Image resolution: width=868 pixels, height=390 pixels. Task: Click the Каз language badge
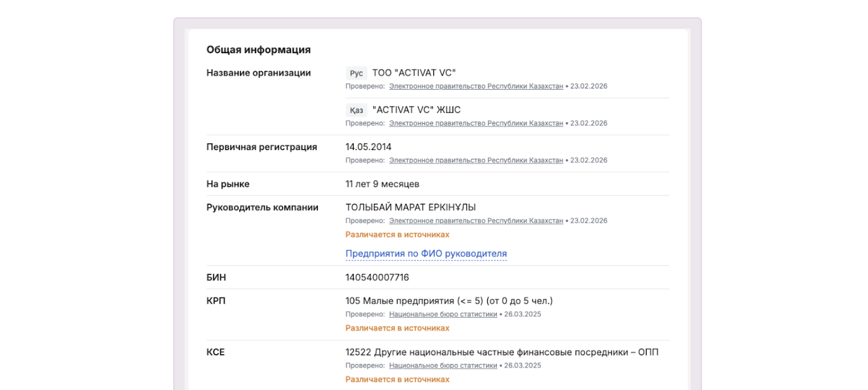coord(356,110)
